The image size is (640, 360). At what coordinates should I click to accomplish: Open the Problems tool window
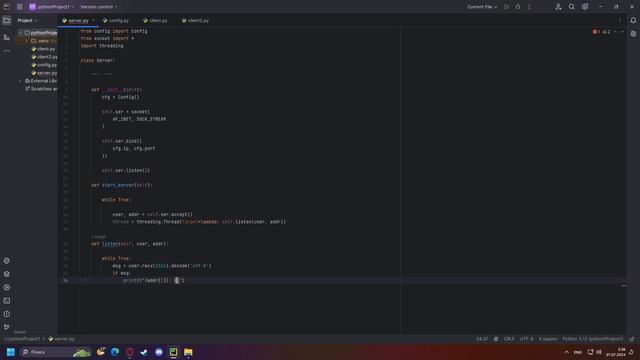click(7, 314)
